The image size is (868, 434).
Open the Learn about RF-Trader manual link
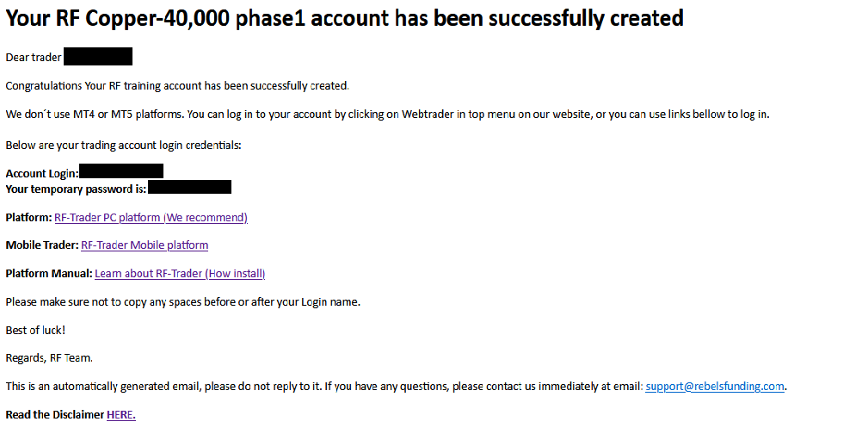coord(180,273)
